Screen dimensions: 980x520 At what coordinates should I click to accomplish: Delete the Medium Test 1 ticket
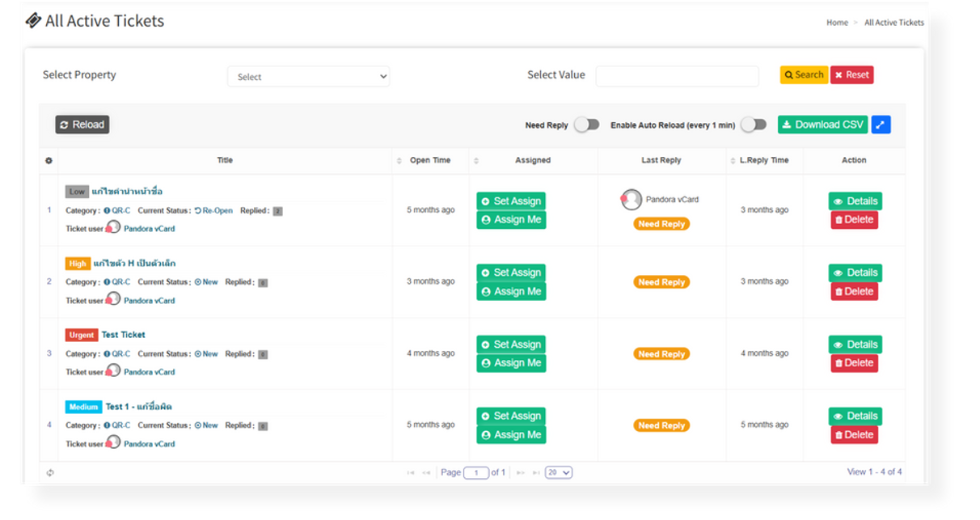click(855, 434)
